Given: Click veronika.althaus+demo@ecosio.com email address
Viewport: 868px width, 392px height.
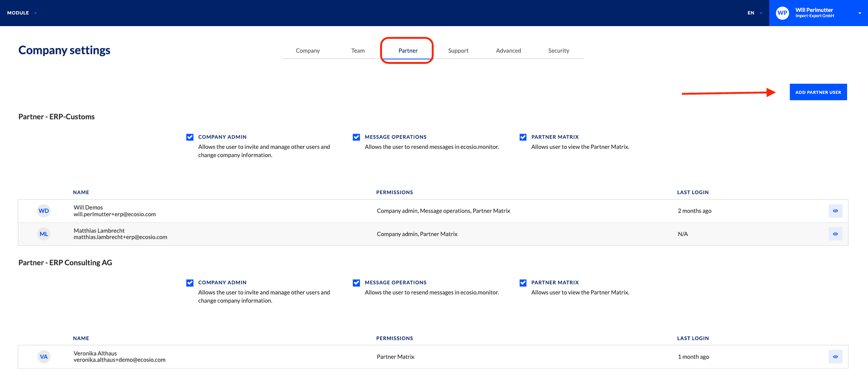Looking at the screenshot, I should pyautogui.click(x=119, y=359).
